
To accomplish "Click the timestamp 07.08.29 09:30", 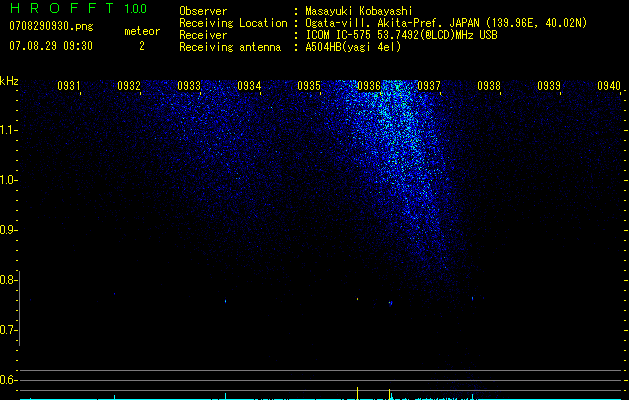I will [51, 46].
